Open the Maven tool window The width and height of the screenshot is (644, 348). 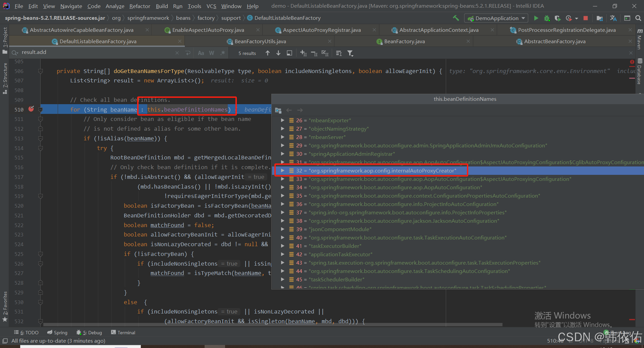pyautogui.click(x=640, y=39)
